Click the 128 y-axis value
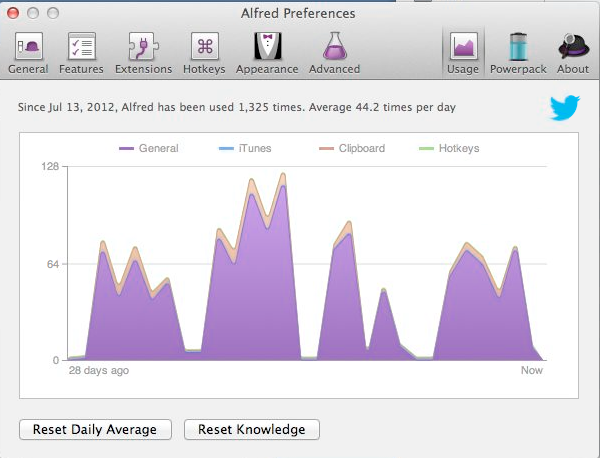This screenshot has width=600, height=458. point(50,166)
